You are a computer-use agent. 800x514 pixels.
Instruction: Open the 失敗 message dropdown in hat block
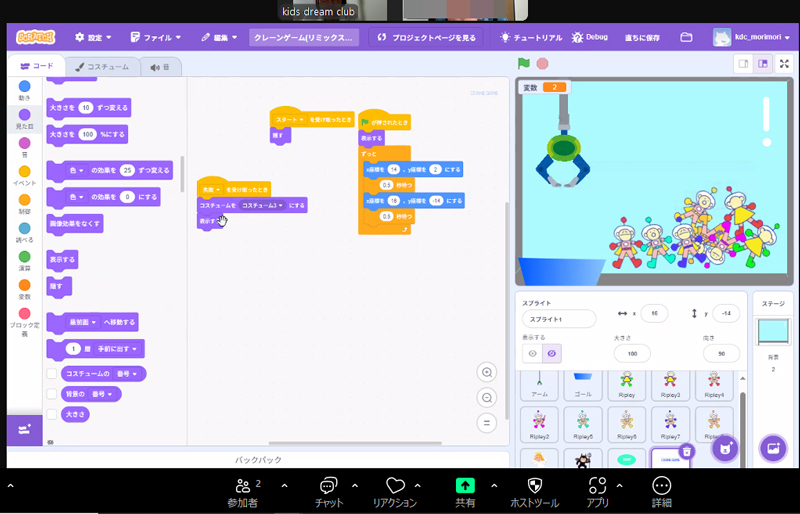[212, 189]
